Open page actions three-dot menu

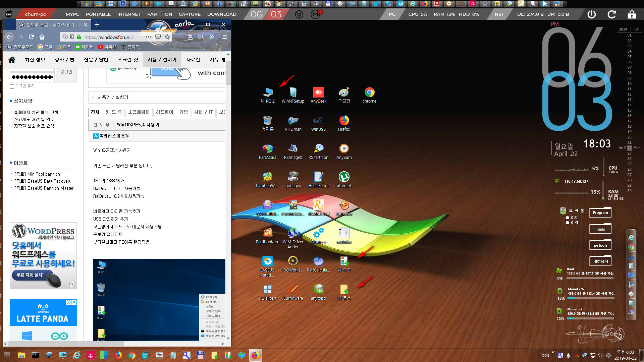pos(148,37)
